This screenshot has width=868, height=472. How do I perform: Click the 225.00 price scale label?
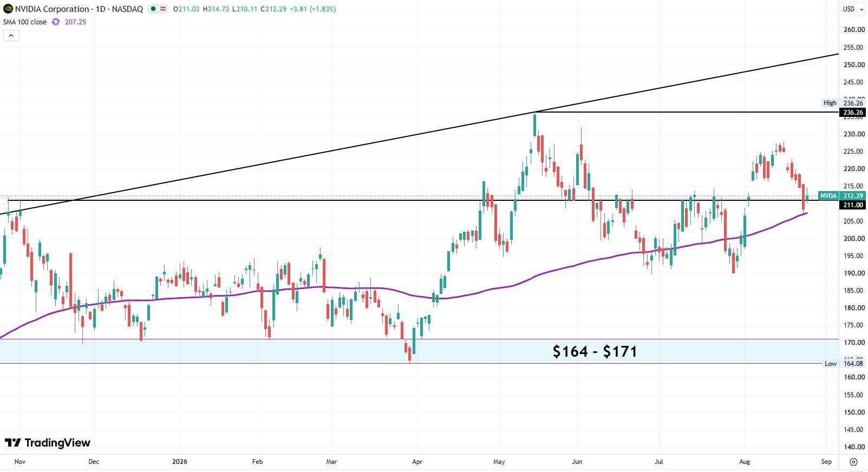tap(854, 152)
